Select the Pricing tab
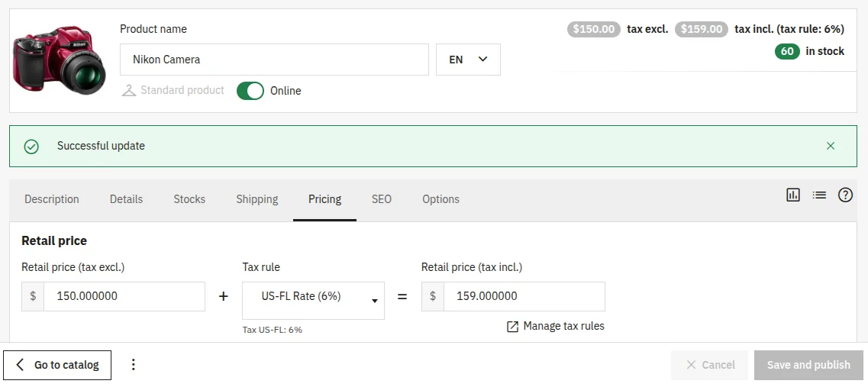Viewport: 868px width, 387px height. 325,199
